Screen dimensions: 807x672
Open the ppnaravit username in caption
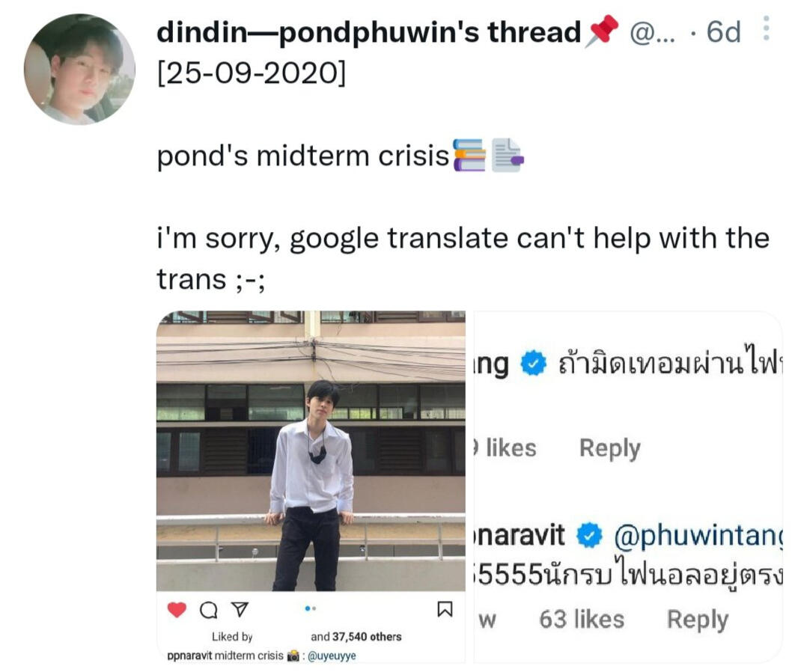189,656
